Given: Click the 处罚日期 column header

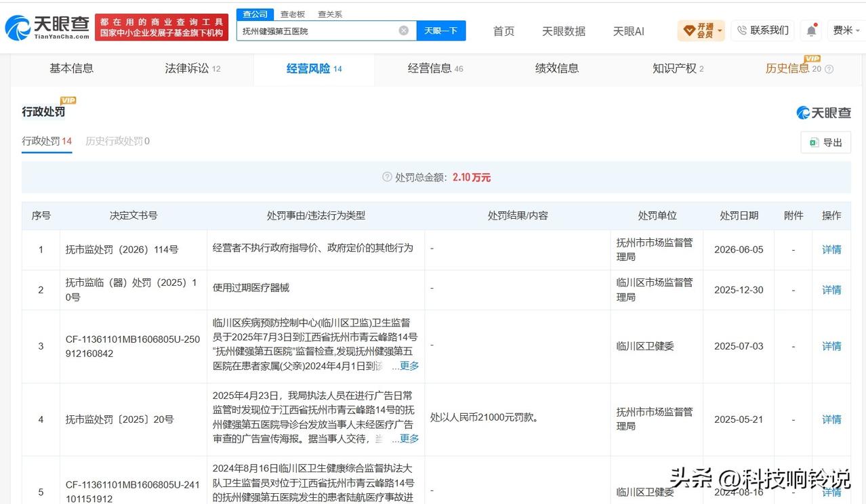Looking at the screenshot, I should click(739, 215).
